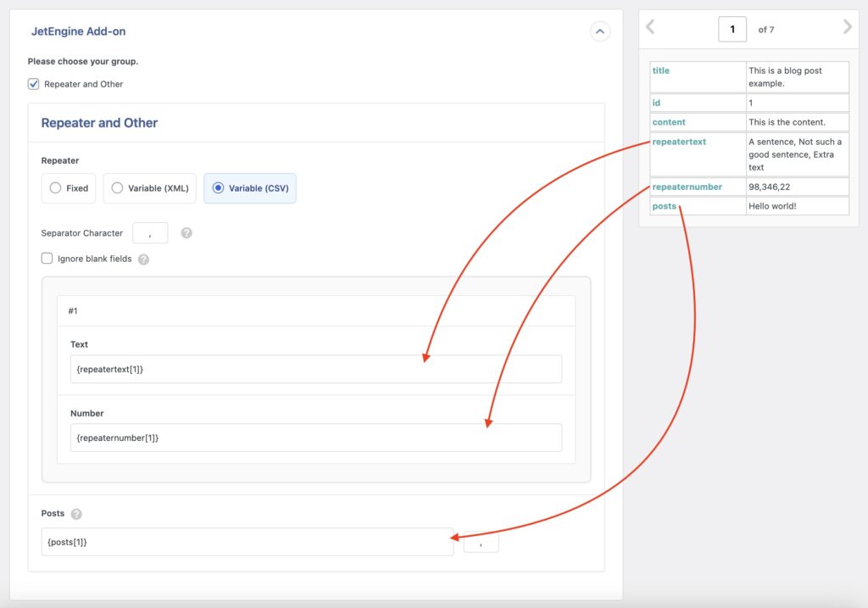Click the repeaternumber field name in preview
The image size is (868, 608).
point(687,187)
